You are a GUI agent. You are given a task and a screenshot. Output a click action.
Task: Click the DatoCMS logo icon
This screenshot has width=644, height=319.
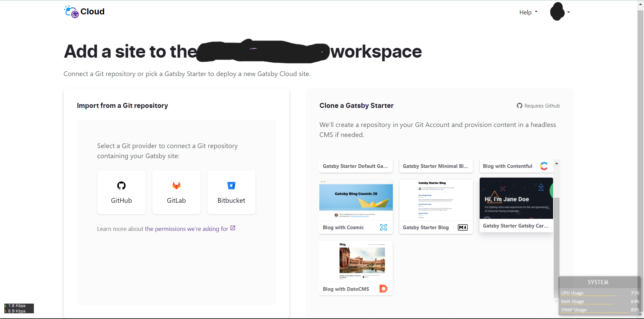[383, 289]
